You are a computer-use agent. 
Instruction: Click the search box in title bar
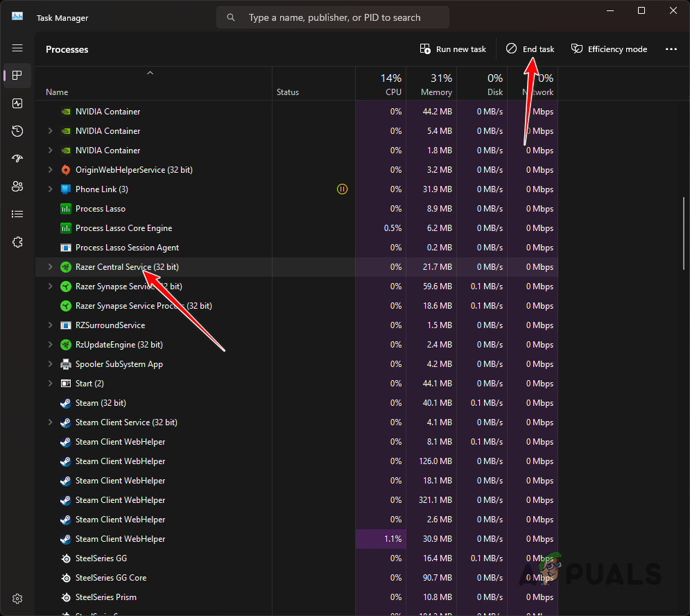click(x=333, y=17)
